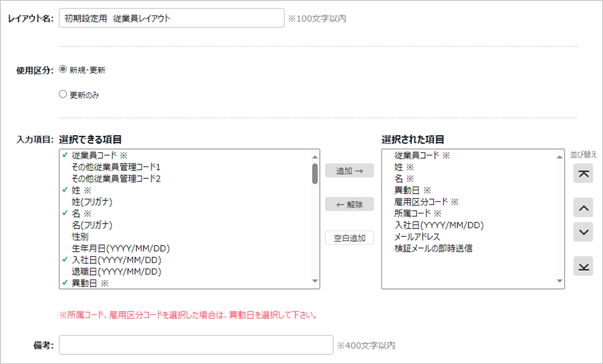Select 性別 in the available items list
The width and height of the screenshot is (603, 364).
click(80, 237)
